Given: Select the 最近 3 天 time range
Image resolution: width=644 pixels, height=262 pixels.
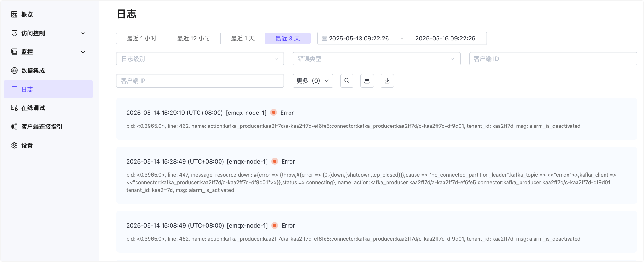Looking at the screenshot, I should coord(287,39).
